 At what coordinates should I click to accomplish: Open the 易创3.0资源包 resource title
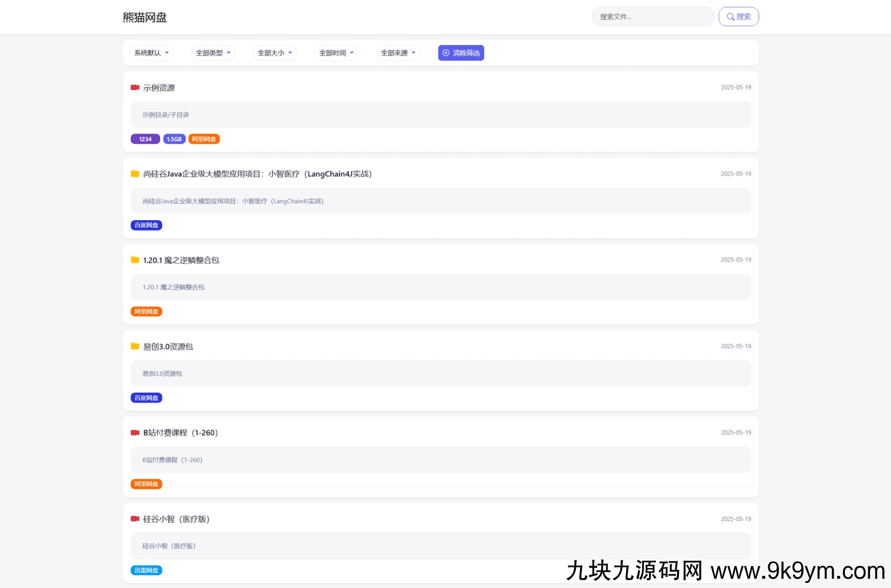168,347
